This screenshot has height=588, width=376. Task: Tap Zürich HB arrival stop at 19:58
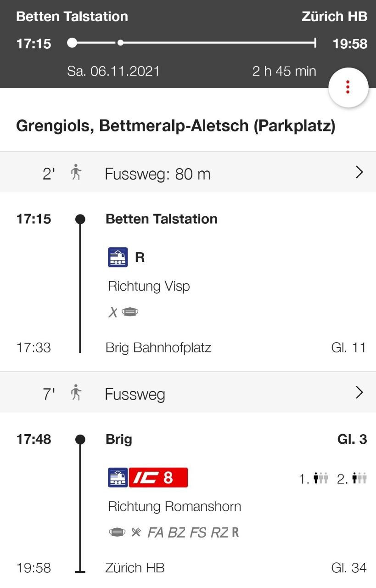click(x=135, y=568)
